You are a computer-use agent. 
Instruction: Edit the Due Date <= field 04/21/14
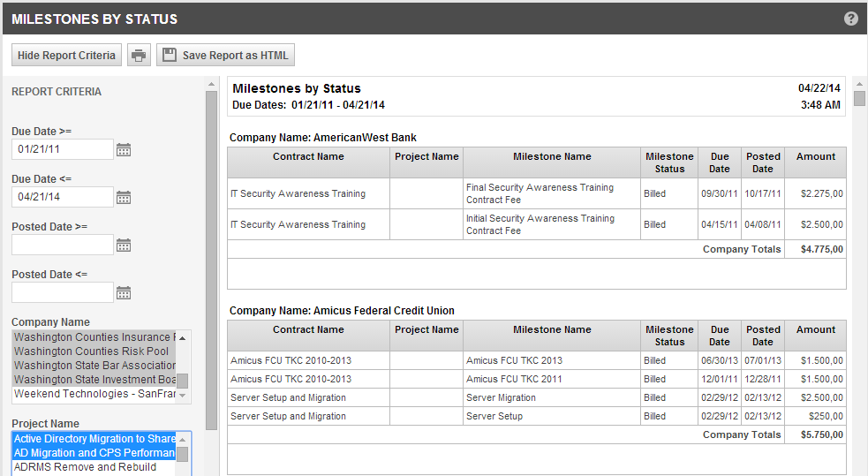pos(63,197)
